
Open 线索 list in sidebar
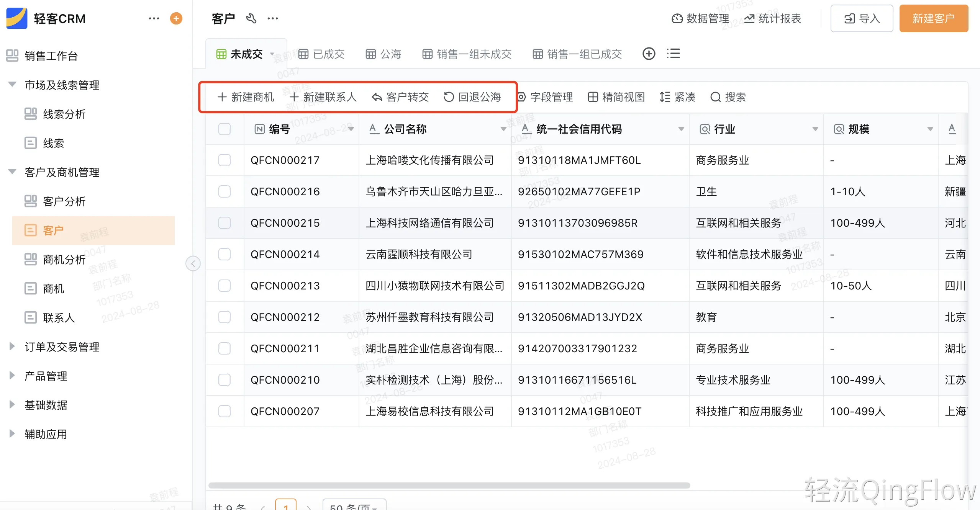[x=44, y=143]
